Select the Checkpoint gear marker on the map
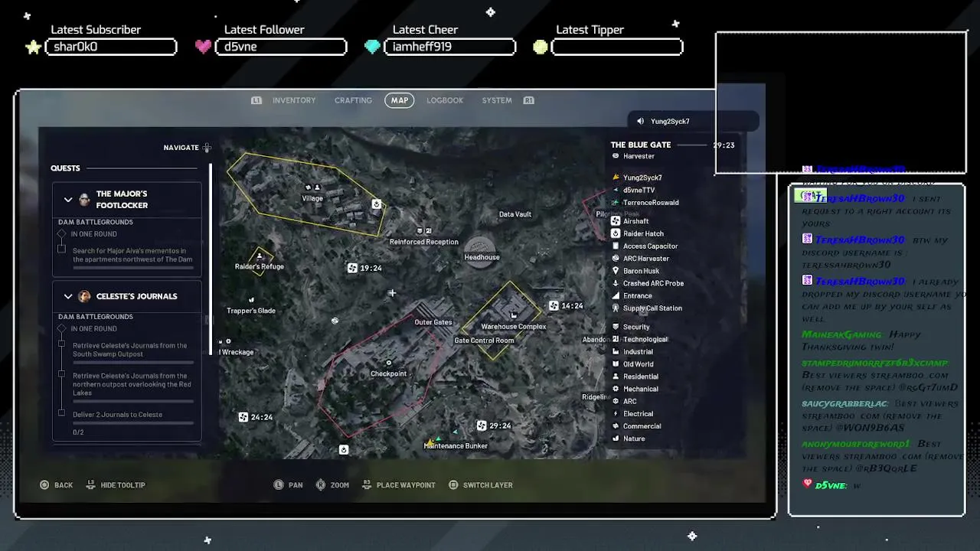The image size is (980, 551). pyautogui.click(x=389, y=363)
